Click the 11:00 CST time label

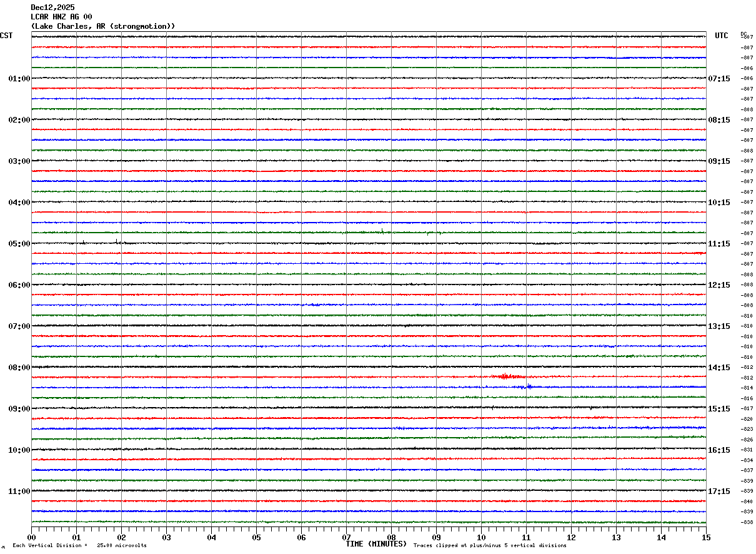[x=19, y=491]
